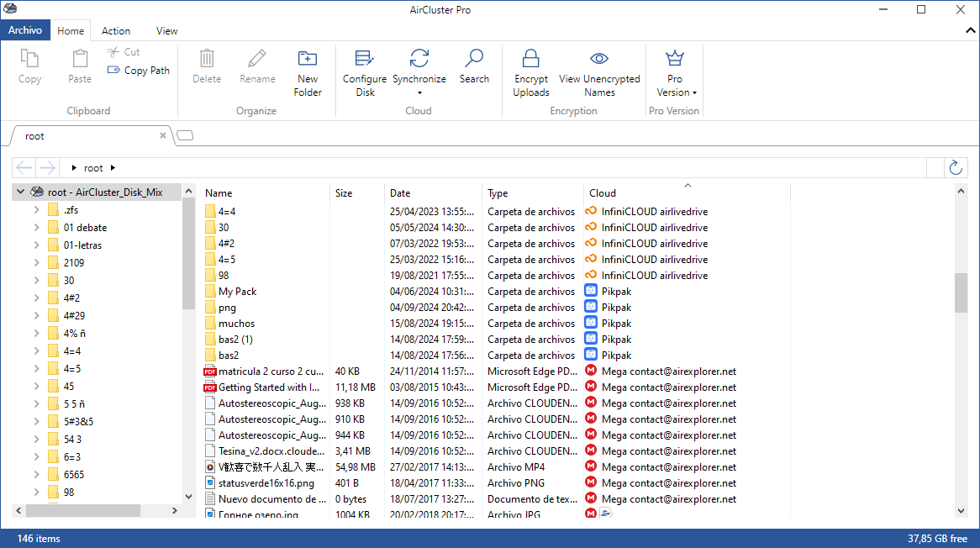The image size is (980, 548).
Task: Open a new tab next to root
Action: (x=184, y=134)
